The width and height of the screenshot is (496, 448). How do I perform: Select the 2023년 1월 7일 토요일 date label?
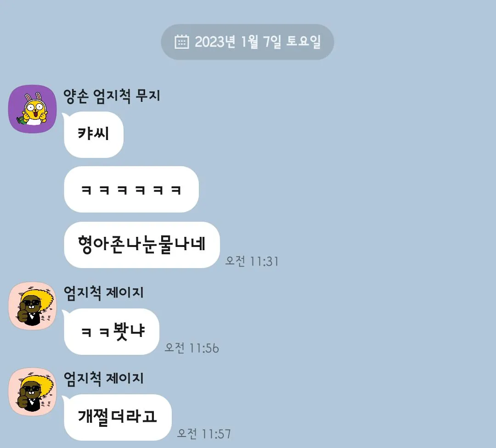pos(258,42)
